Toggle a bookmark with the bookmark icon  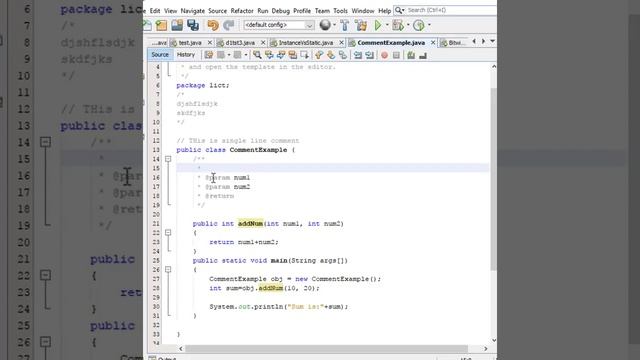point(343,55)
